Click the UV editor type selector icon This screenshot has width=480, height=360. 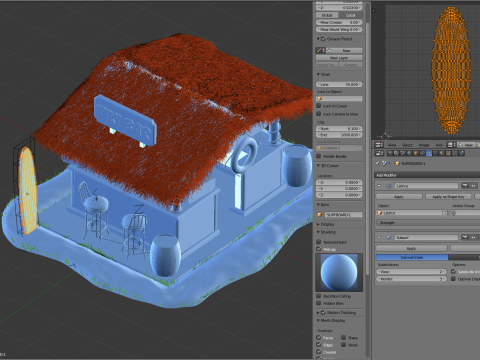tap(379, 145)
